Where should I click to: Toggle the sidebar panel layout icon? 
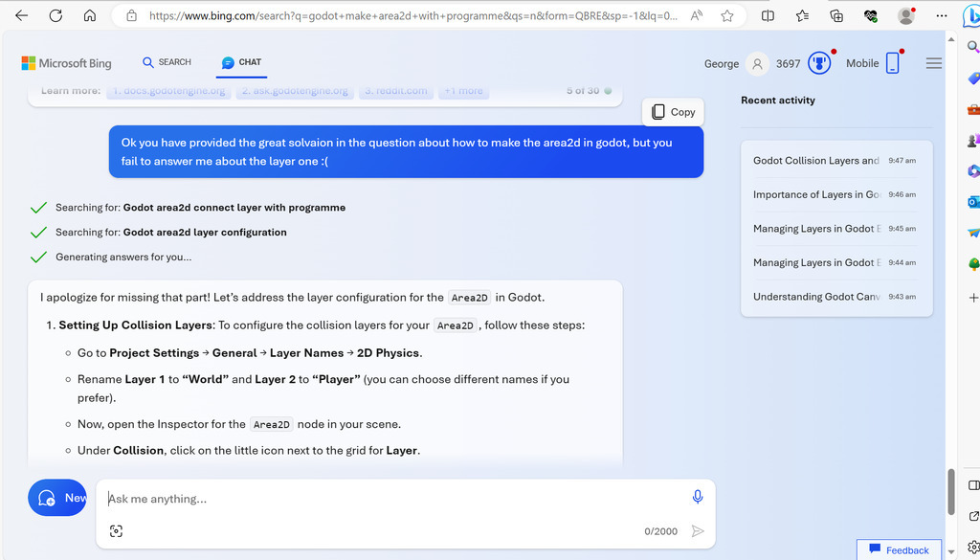point(973,485)
